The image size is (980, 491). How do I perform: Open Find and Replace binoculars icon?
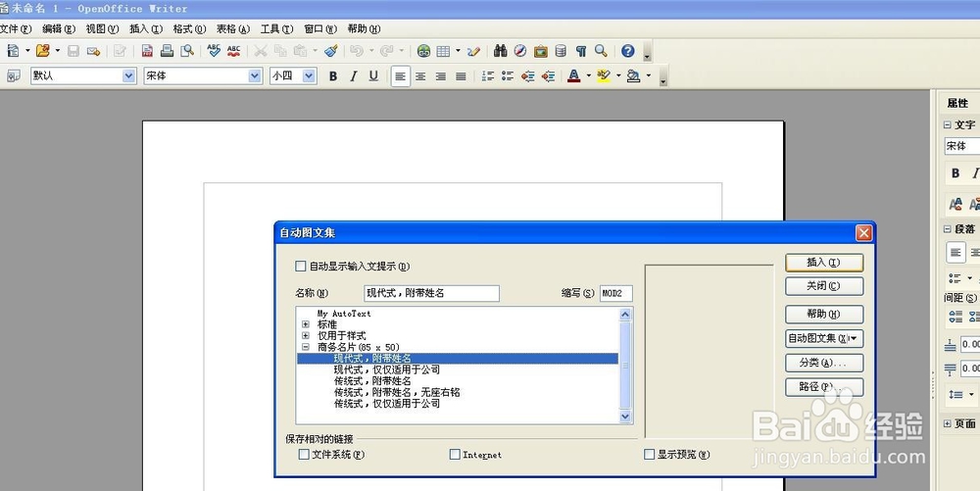pyautogui.click(x=501, y=51)
